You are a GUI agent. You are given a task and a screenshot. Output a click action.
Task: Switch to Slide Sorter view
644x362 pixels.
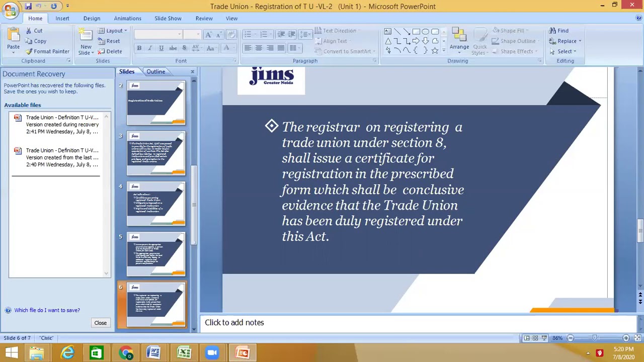tap(535, 338)
